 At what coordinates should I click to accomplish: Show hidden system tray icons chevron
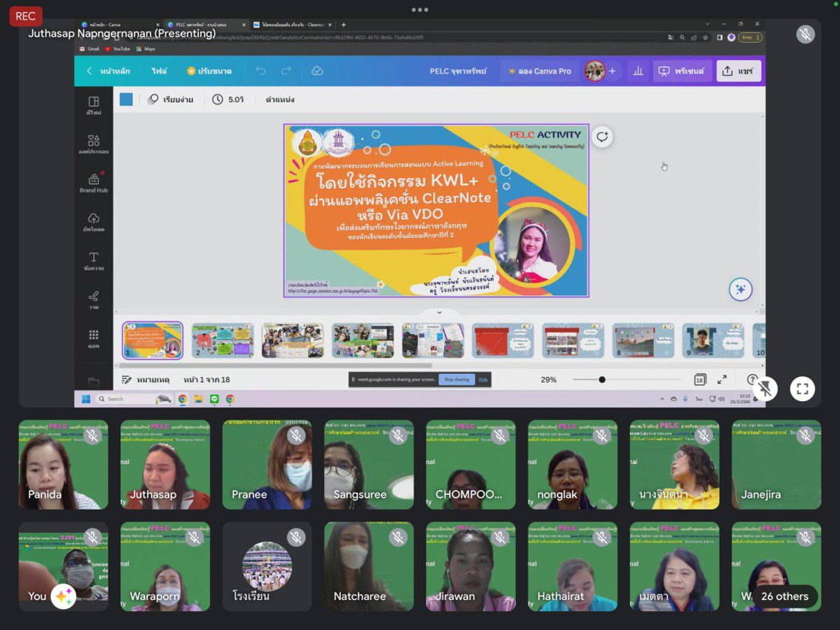pos(662,399)
